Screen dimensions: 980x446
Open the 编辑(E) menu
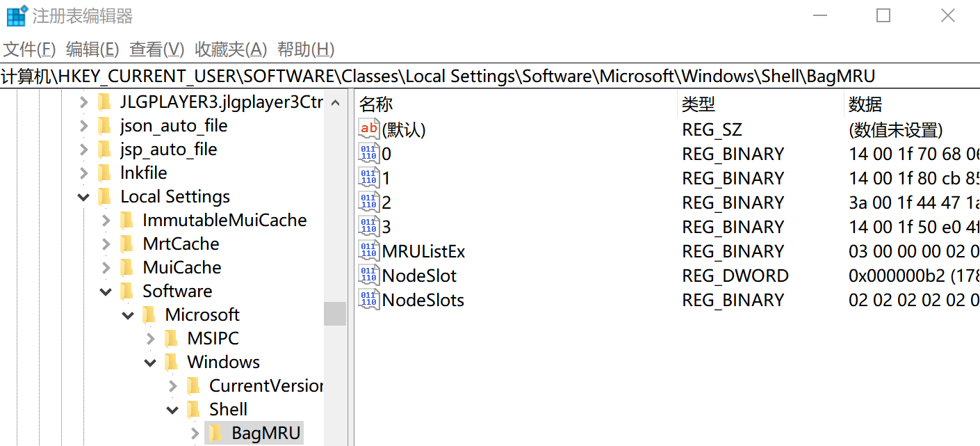(x=92, y=49)
